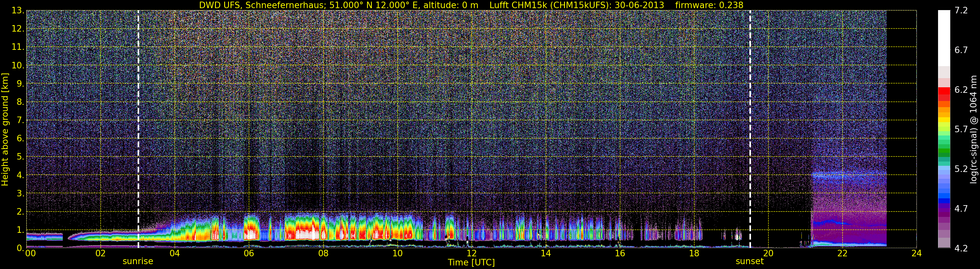Click the 'Time [UTC]' axis label
The height and width of the screenshot is (269, 980).
471,262
